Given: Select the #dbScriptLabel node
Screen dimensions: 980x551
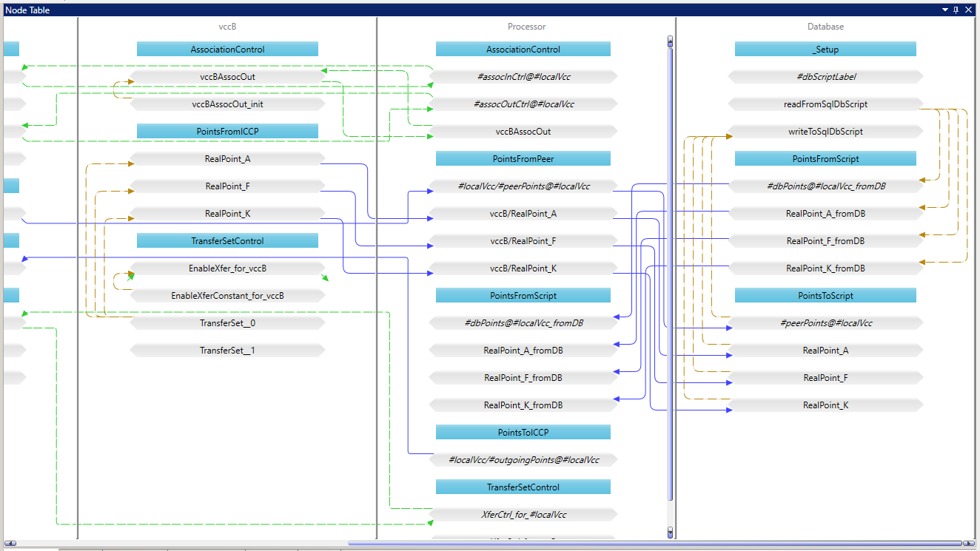Looking at the screenshot, I should [825, 76].
